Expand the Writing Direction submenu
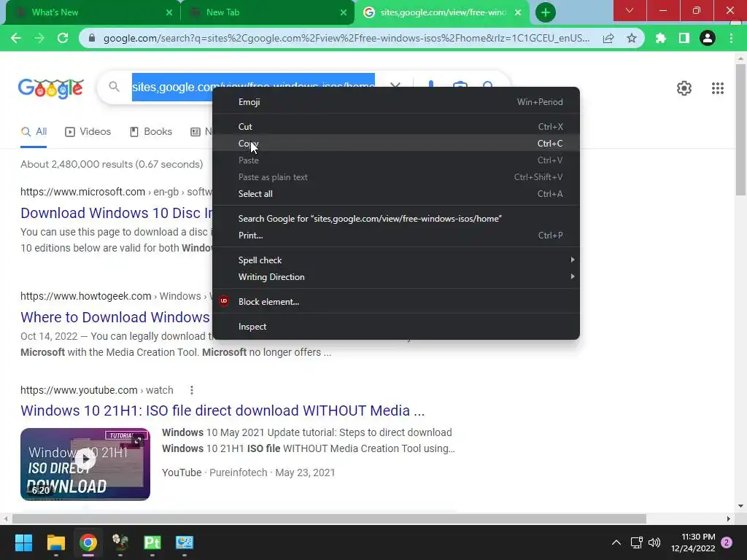 point(396,276)
